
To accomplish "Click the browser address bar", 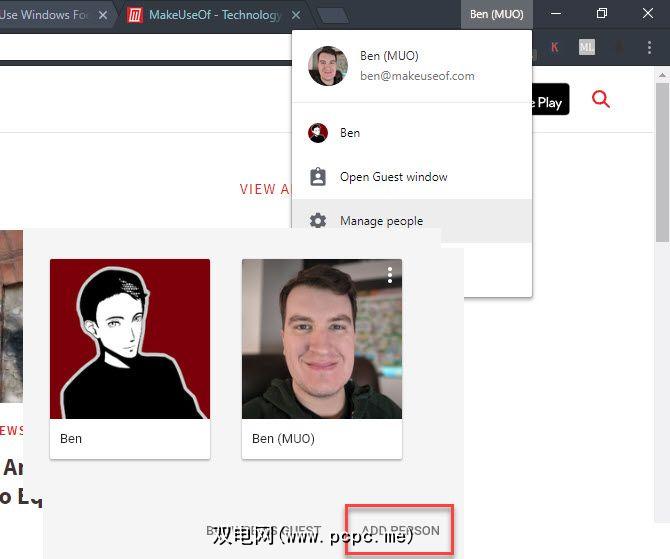I will tap(145, 47).
